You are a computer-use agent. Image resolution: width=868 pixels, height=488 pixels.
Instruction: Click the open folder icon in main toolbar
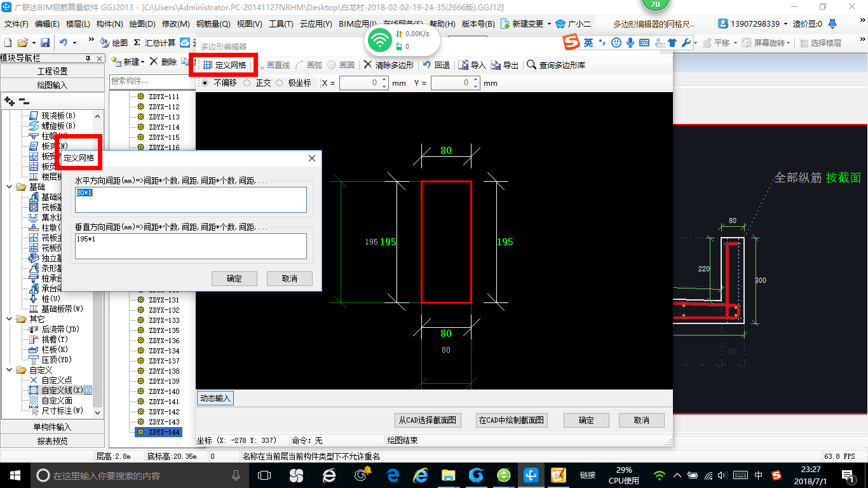point(22,43)
